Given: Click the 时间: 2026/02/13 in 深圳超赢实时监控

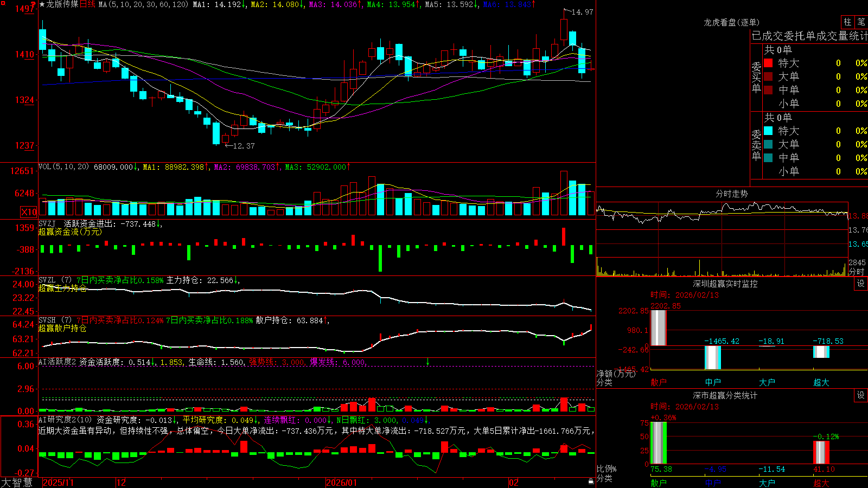Looking at the screenshot, I should [x=685, y=295].
